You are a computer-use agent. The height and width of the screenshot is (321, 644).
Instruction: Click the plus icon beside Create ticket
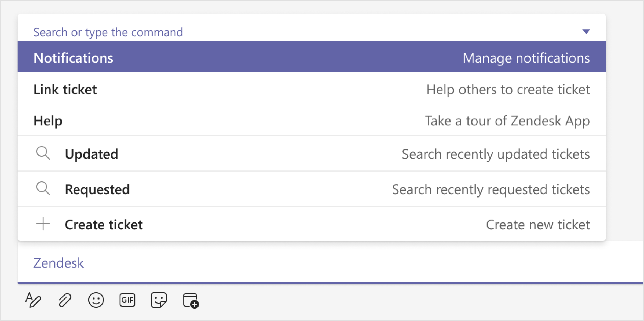point(43,224)
